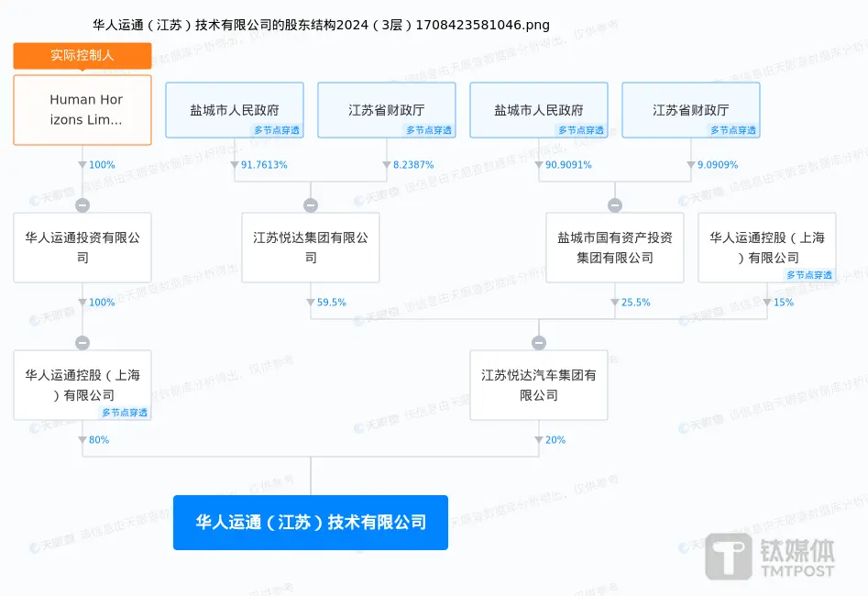Viewport: 868px width, 596px height.
Task: Select 盐城市人民政府 node holding 91.7613%
Action: coord(235,110)
